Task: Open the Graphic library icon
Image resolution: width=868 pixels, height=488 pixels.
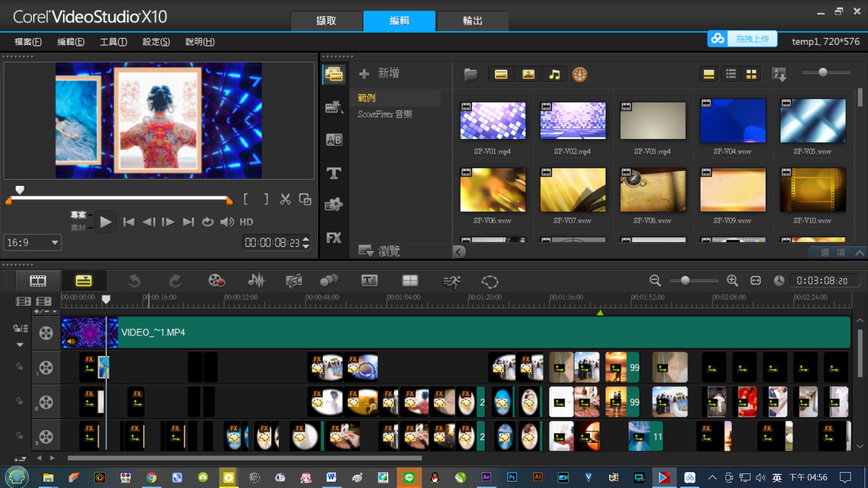Action: pyautogui.click(x=334, y=205)
